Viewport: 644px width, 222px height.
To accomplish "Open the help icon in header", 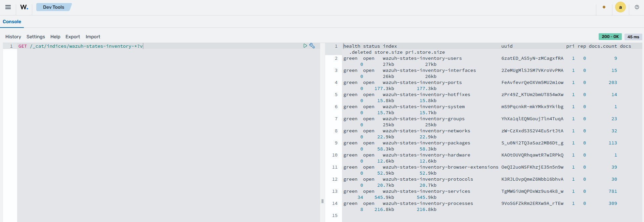I will coord(637,7).
